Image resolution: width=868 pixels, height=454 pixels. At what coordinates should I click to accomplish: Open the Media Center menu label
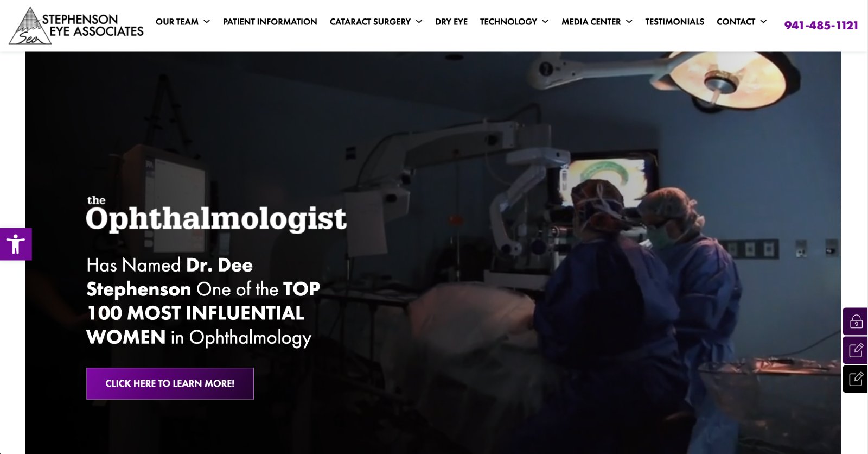click(591, 22)
